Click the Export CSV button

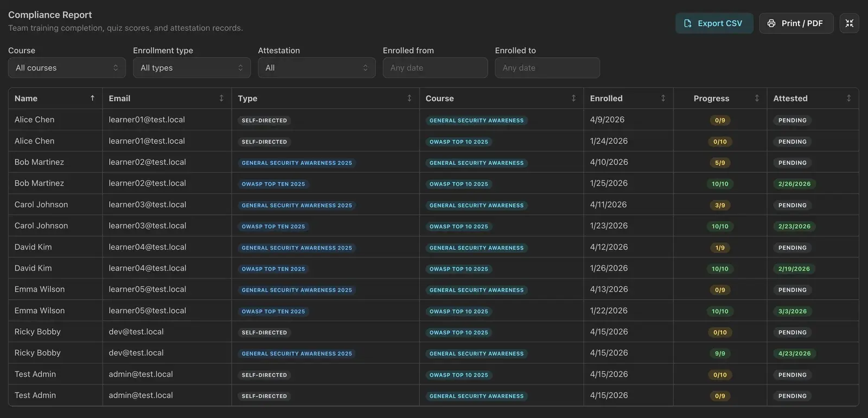click(714, 23)
